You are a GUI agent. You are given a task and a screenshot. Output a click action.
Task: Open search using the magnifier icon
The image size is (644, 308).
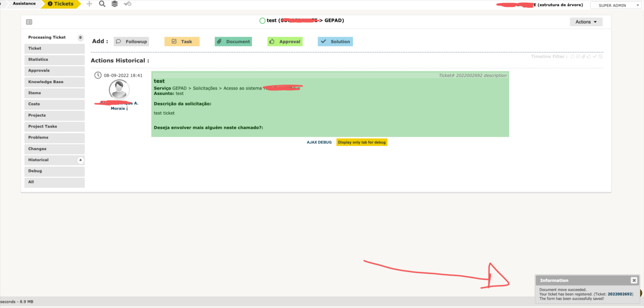pyautogui.click(x=102, y=4)
